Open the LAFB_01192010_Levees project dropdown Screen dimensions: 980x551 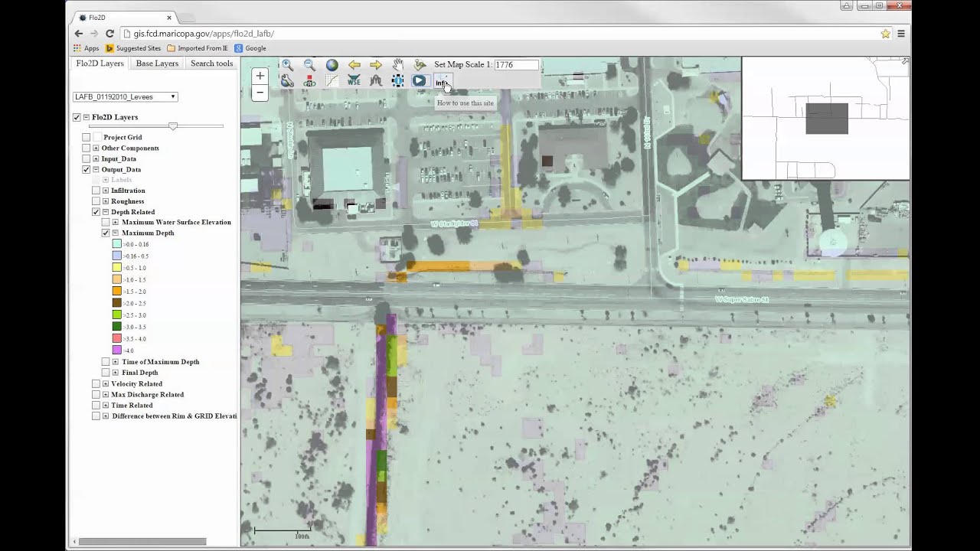[x=126, y=97]
